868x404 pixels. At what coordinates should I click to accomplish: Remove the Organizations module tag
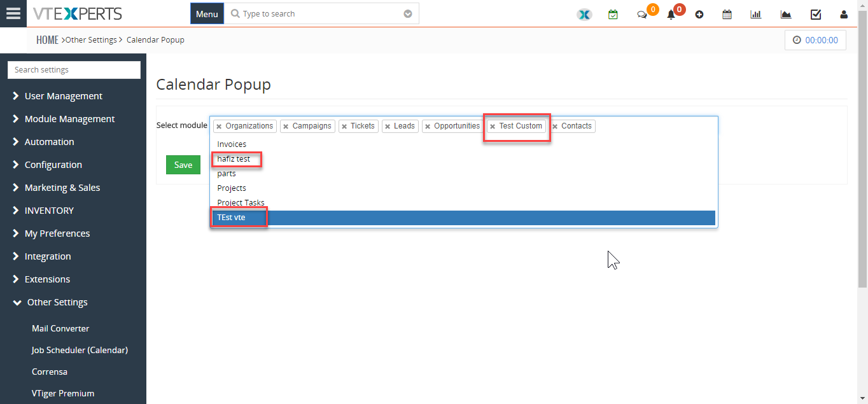pyautogui.click(x=219, y=127)
